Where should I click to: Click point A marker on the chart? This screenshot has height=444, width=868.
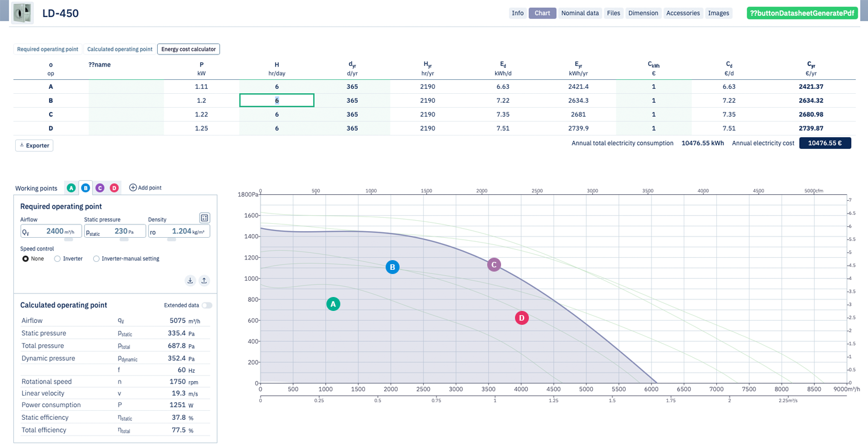point(333,304)
